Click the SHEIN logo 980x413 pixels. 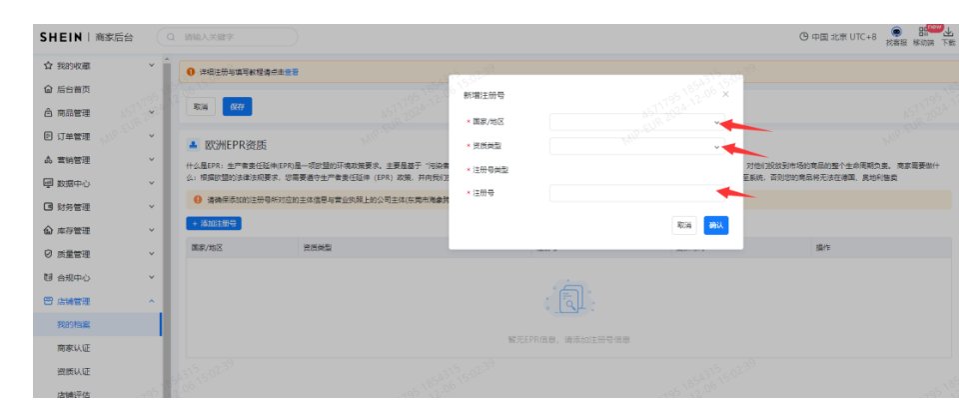coord(61,37)
